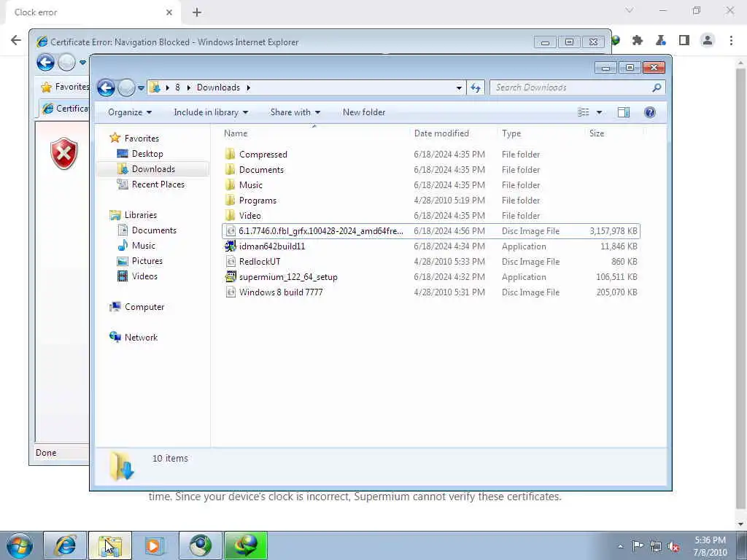The width and height of the screenshot is (747, 560).
Task: Select Network in the navigation pane
Action: point(141,337)
